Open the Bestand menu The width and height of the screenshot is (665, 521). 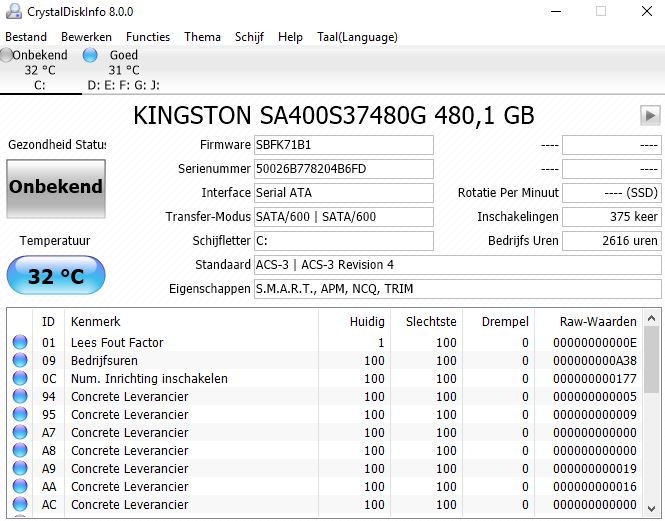(x=26, y=37)
